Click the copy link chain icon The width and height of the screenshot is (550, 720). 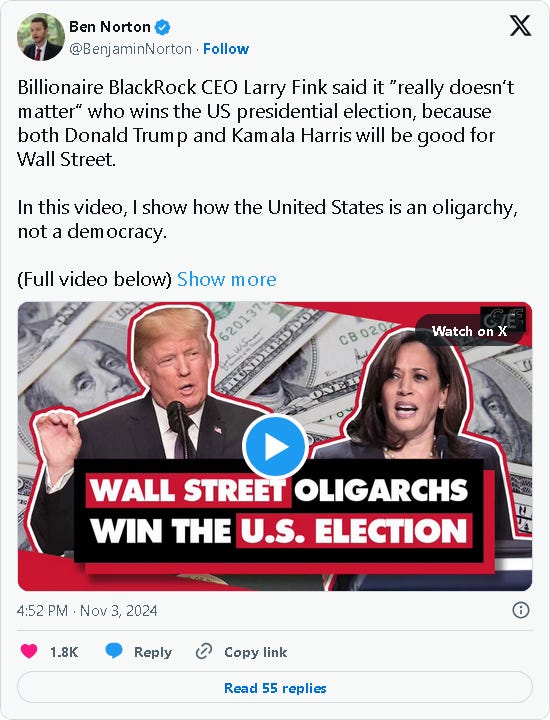coord(204,651)
